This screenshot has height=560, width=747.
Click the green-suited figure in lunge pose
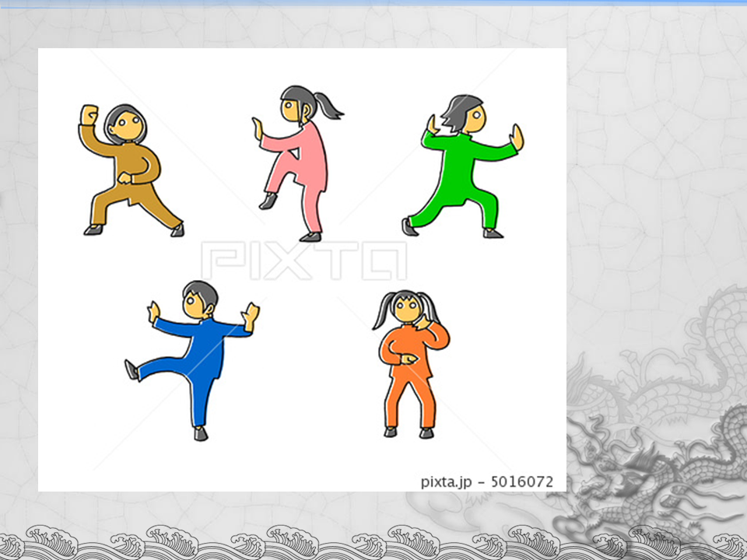[x=462, y=166]
